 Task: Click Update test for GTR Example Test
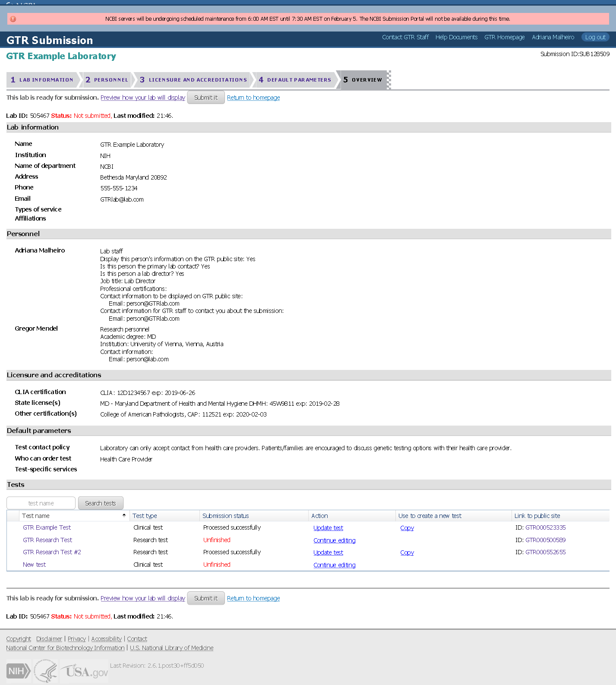pos(328,528)
